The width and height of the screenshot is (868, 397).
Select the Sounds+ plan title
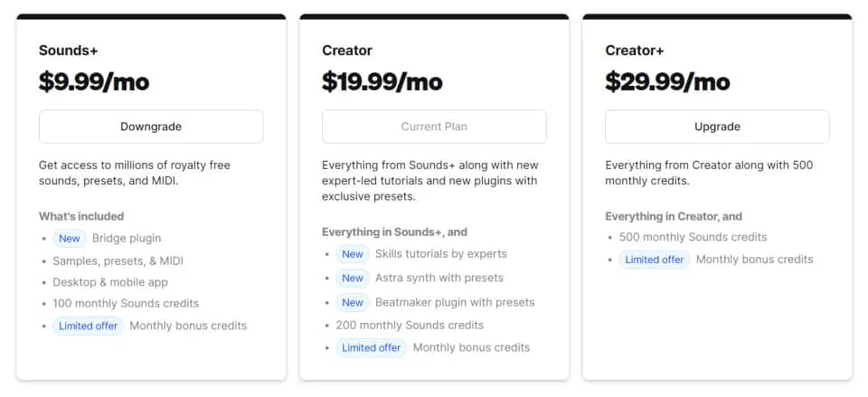[68, 51]
